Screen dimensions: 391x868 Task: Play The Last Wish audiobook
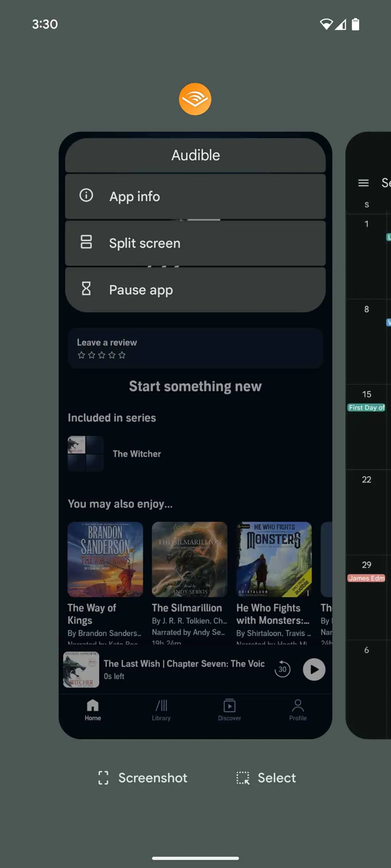click(x=314, y=669)
